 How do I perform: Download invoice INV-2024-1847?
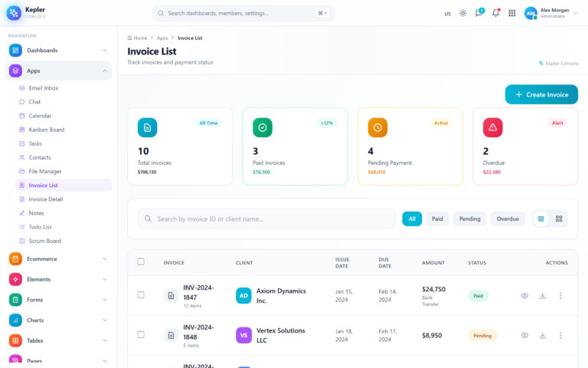543,295
